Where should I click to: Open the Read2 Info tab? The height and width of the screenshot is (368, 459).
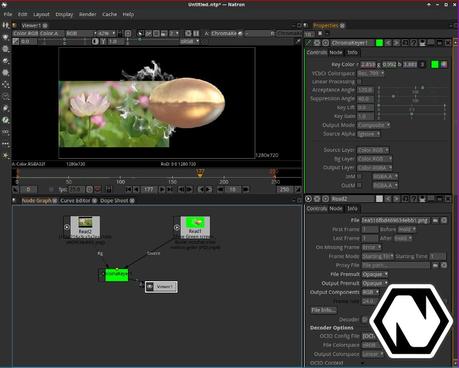[352, 209]
